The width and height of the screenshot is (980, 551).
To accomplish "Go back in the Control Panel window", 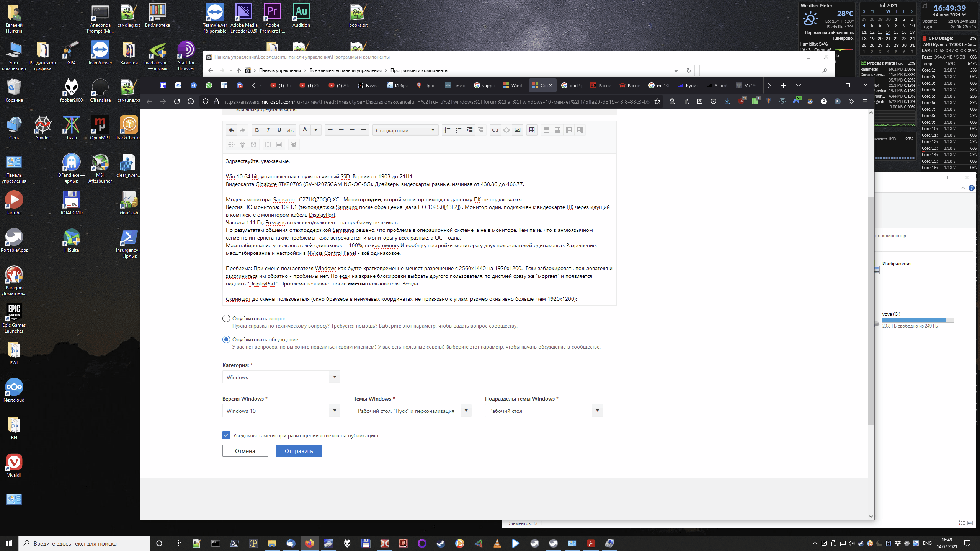I will 211,70.
